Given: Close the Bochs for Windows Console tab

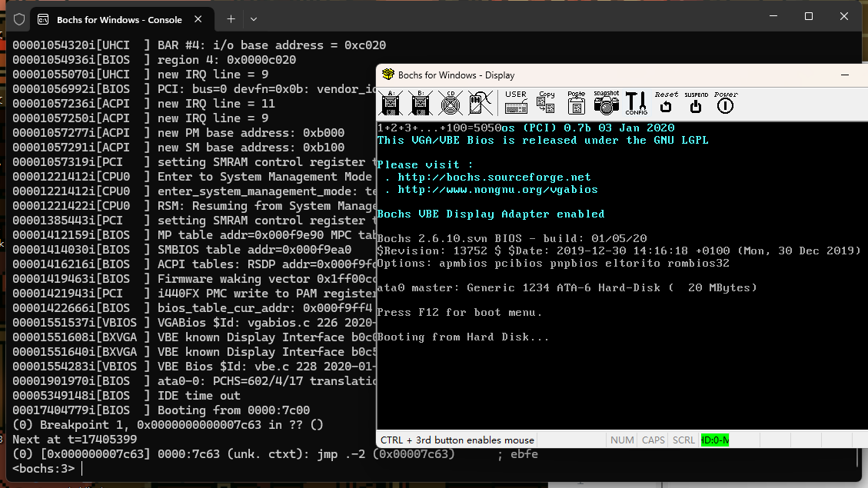Looking at the screenshot, I should (198, 19).
